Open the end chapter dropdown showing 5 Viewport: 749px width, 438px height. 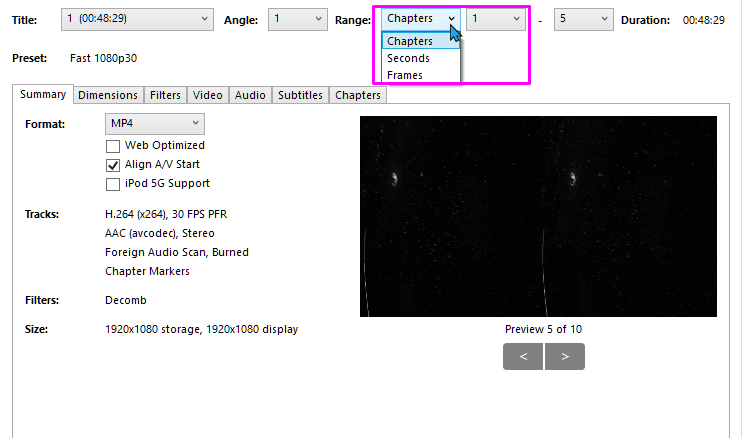coord(584,20)
